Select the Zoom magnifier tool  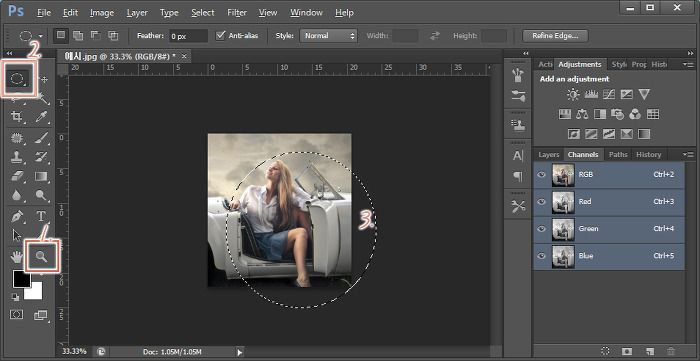click(42, 256)
